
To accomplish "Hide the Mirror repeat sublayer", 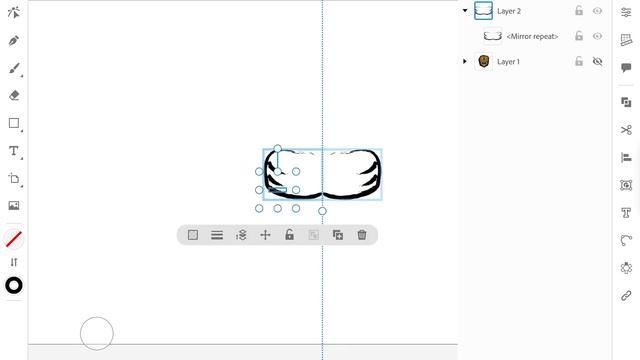I will 597,36.
